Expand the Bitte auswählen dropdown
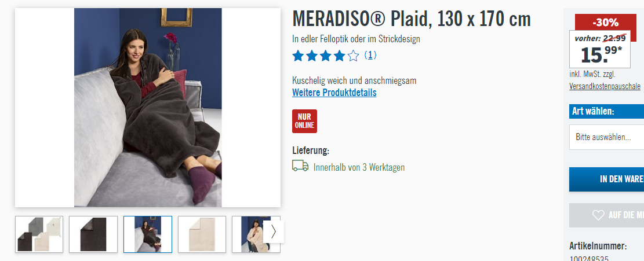 (x=607, y=137)
